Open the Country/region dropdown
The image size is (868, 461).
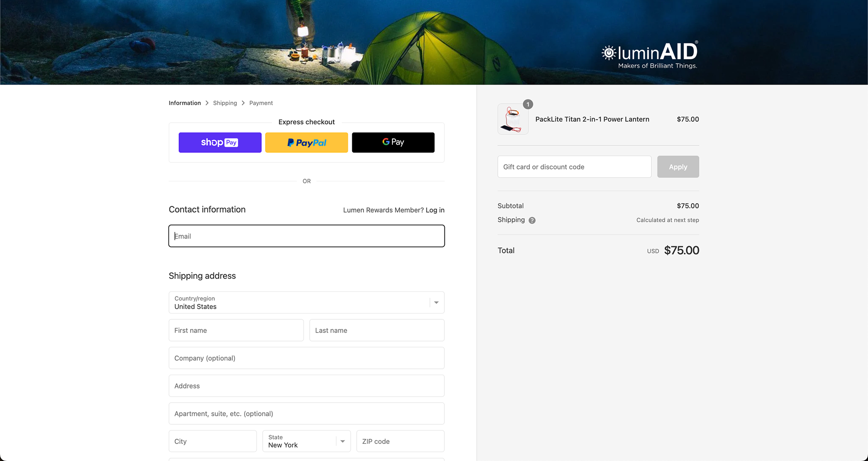coord(307,303)
